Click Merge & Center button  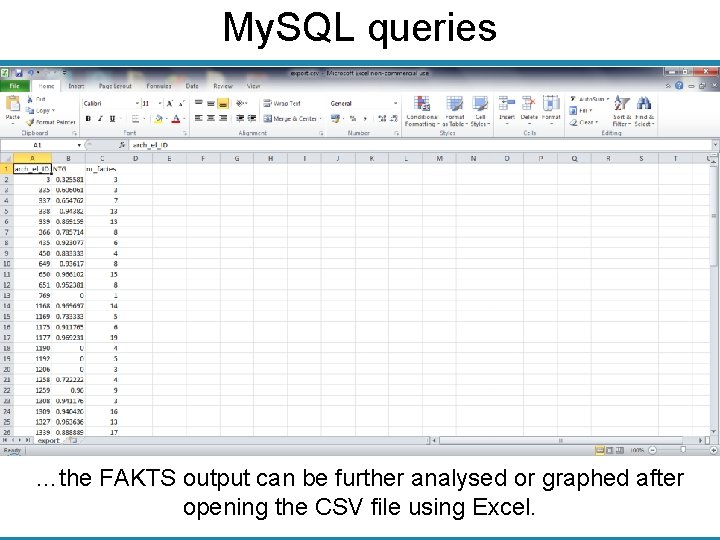291,119
